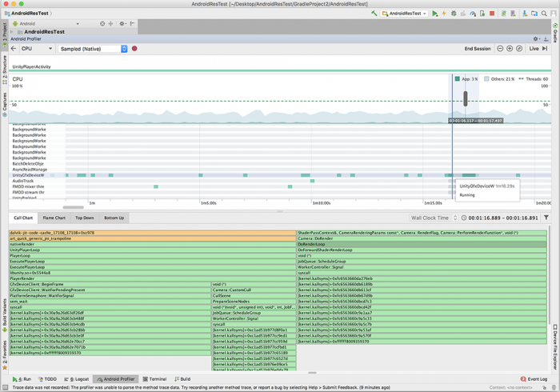Open the CPU profiler type dropdown
Image resolution: width=560 pixels, height=392 pixels.
tap(37, 49)
